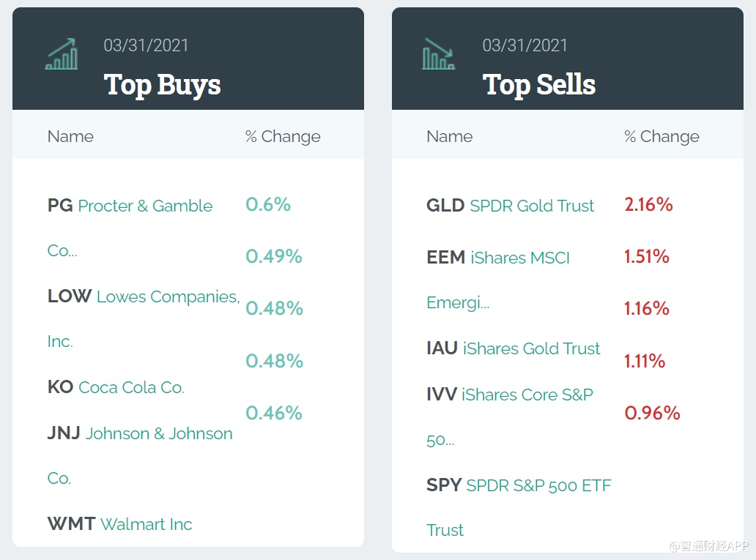Click the Name column header in Top Buys
This screenshot has width=756, height=560.
pos(70,136)
